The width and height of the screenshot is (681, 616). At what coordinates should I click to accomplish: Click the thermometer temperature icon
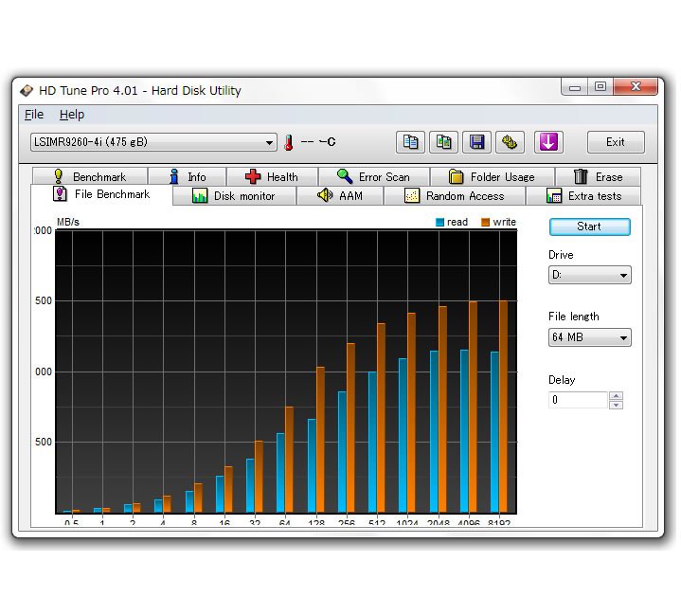(288, 142)
